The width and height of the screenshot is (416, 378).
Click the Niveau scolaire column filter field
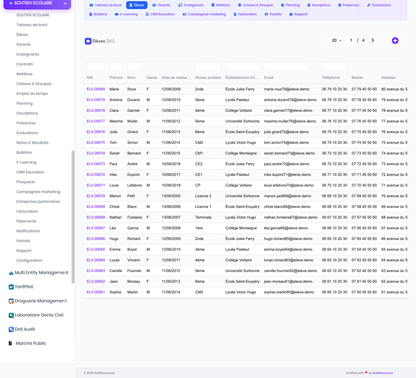click(x=208, y=66)
